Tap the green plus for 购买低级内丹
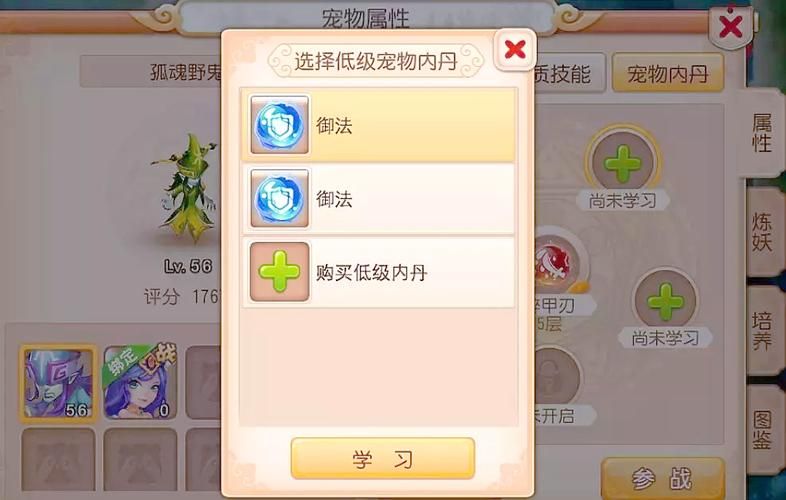This screenshot has width=786, height=500. click(x=279, y=272)
